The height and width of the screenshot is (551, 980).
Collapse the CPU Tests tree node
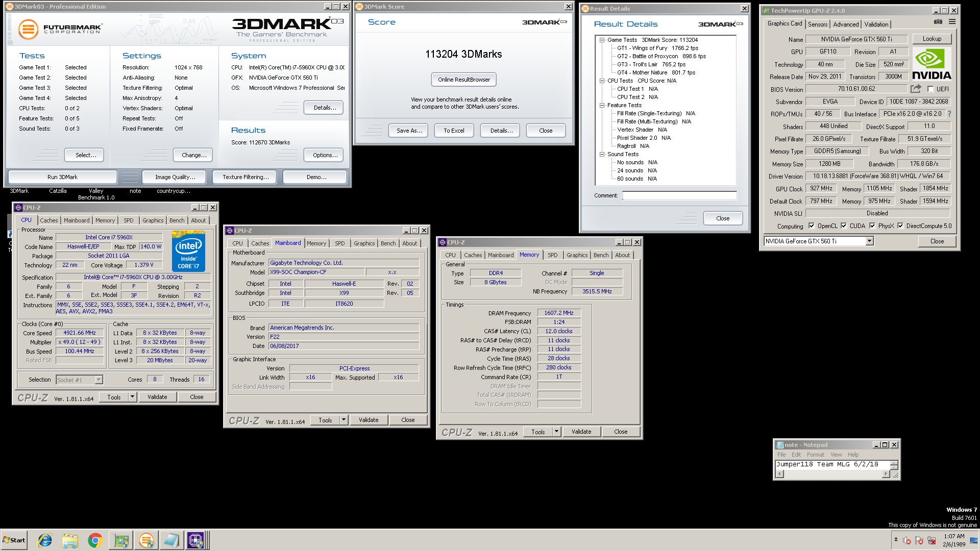coord(602,81)
